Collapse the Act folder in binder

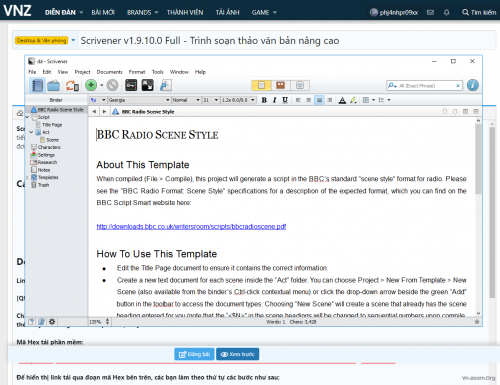[x=31, y=132]
